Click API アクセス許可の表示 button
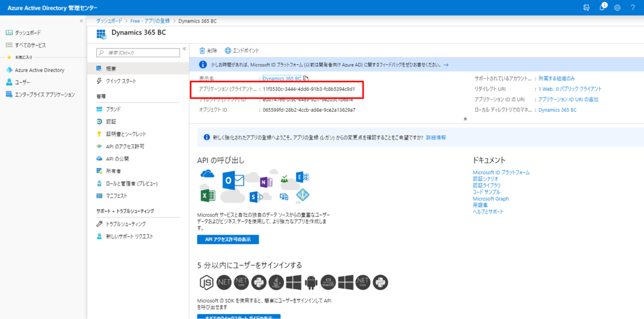Image resolution: width=644 pixels, height=319 pixels. click(228, 240)
